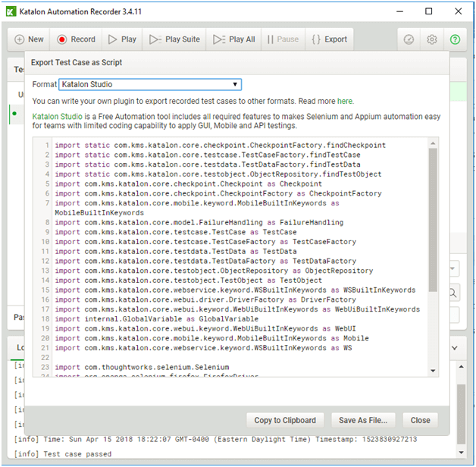The height and width of the screenshot is (467, 476).
Task: Open the Export button in toolbar
Action: (x=330, y=39)
